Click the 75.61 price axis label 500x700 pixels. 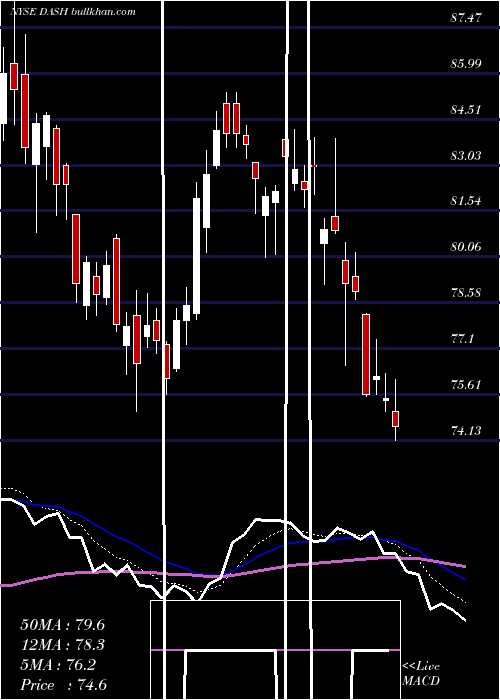466,384
